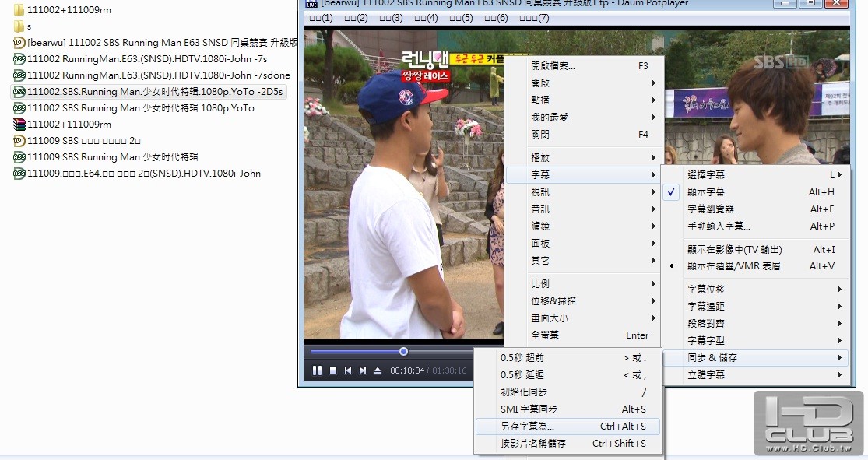The width and height of the screenshot is (868, 460).
Task: Click 開啟檔案... menu entry
Action: coord(584,65)
